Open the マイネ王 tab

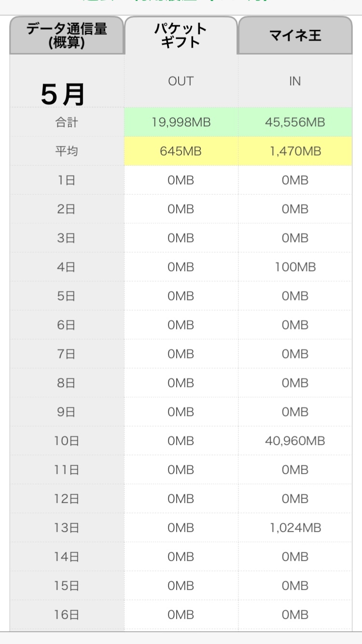295,35
